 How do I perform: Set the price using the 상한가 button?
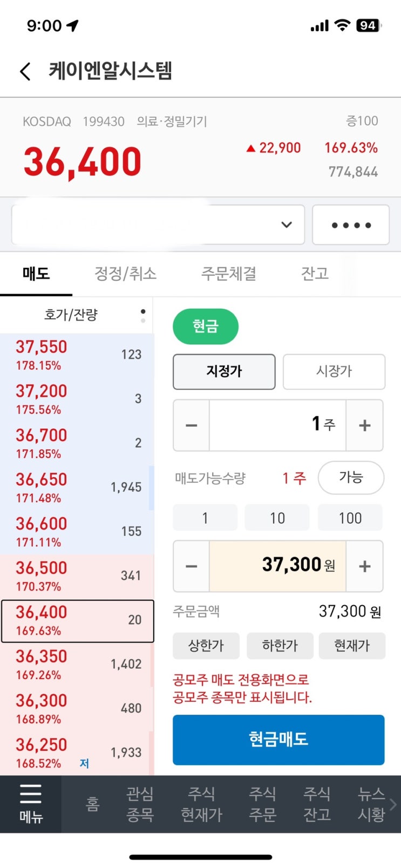pyautogui.click(x=206, y=646)
